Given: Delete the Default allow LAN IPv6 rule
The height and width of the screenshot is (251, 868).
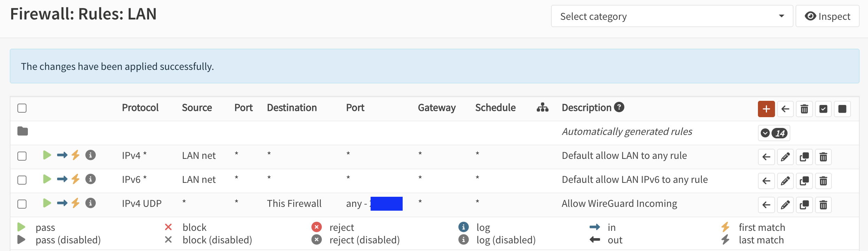Looking at the screenshot, I should coord(823,181).
